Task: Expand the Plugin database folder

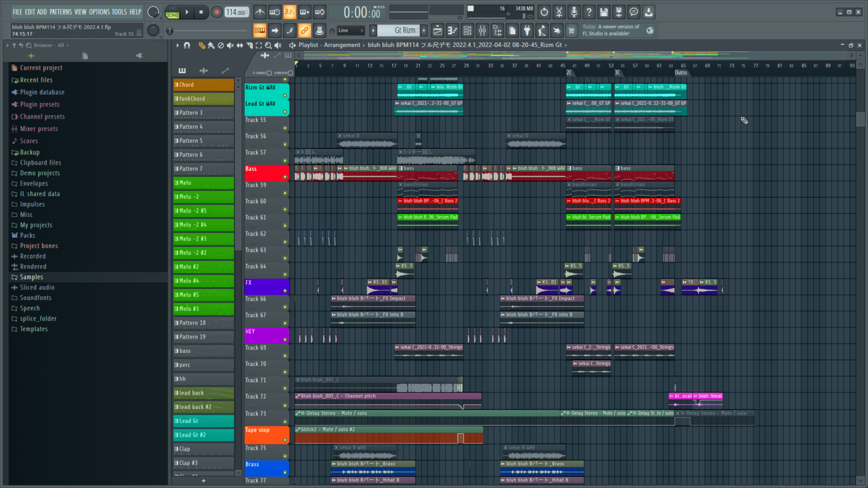Action: [x=42, y=92]
